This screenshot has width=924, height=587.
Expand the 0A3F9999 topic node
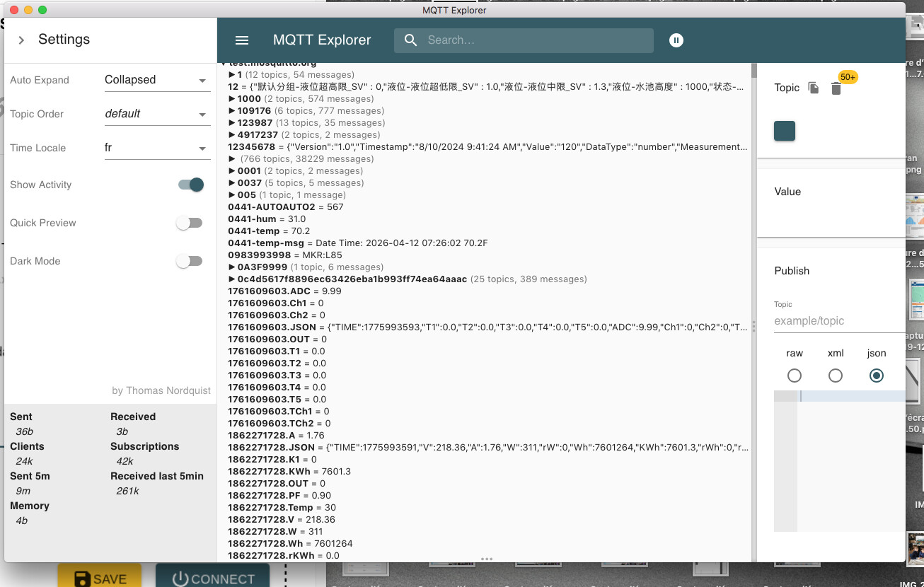232,267
